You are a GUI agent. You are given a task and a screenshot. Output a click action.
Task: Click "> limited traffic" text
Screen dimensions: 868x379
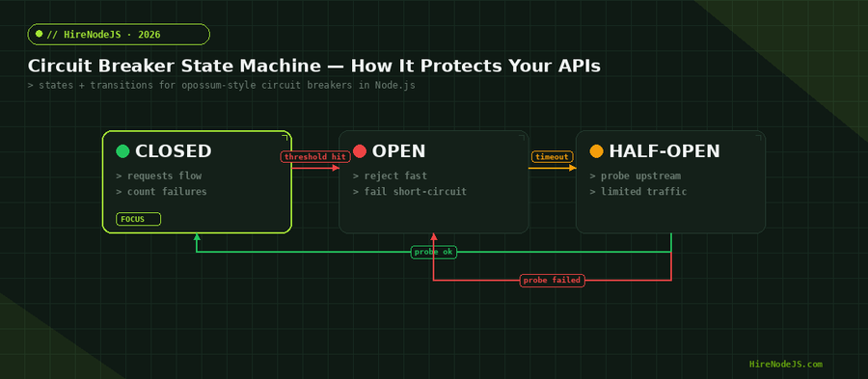click(638, 192)
